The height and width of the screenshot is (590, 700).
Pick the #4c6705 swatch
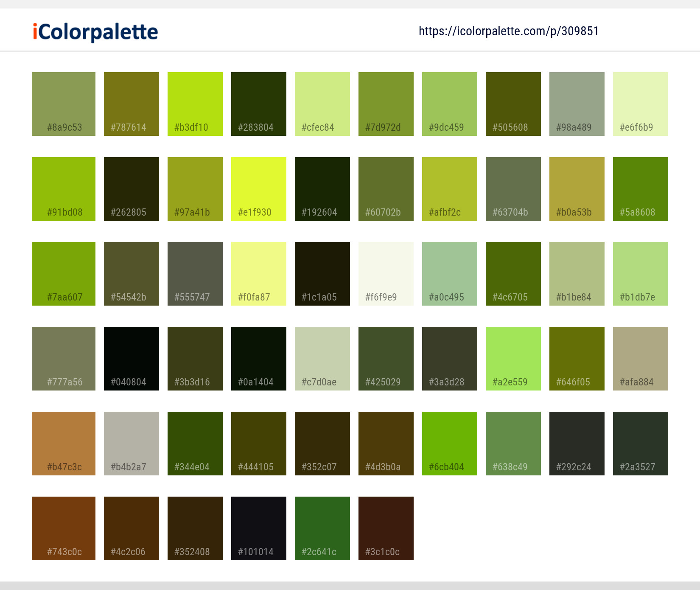click(x=513, y=274)
